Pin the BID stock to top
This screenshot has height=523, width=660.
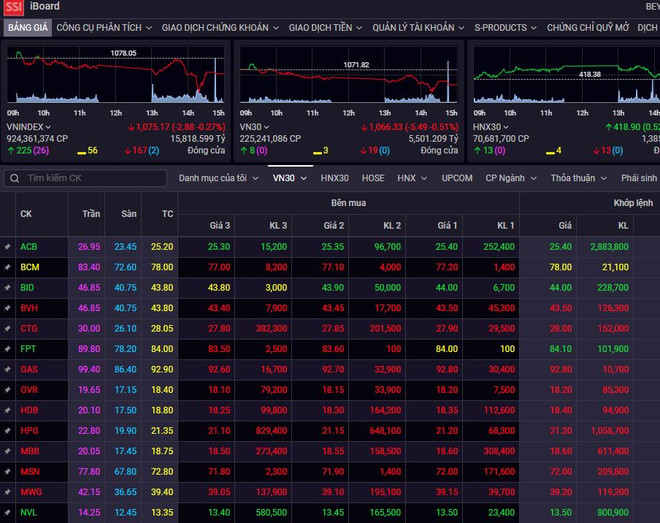click(8, 287)
